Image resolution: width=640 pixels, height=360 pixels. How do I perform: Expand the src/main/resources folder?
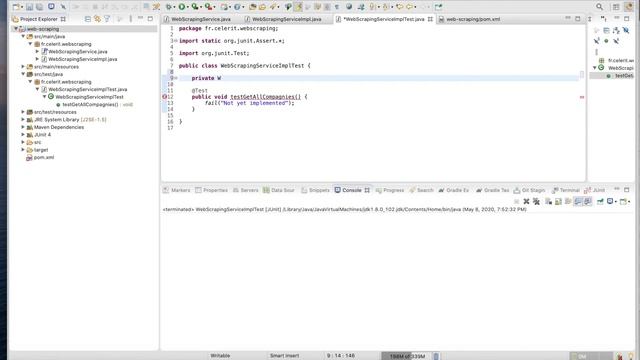[23, 67]
